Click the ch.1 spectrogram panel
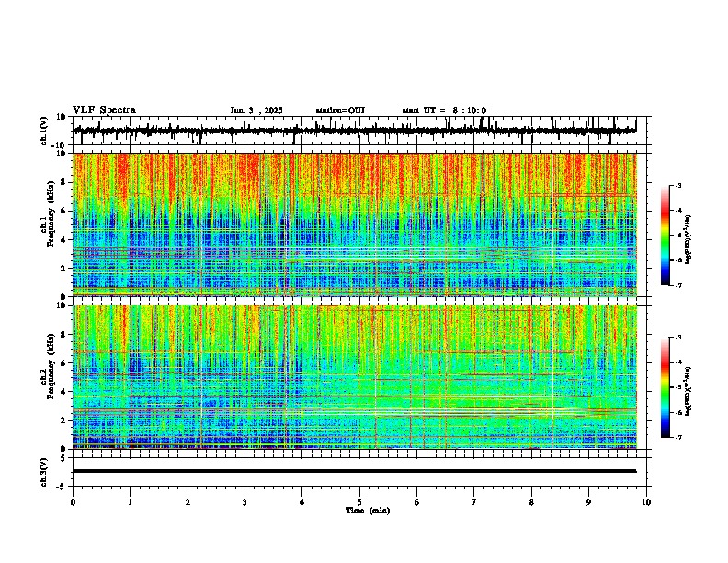Viewport: 728px width, 563px height. pos(355,224)
